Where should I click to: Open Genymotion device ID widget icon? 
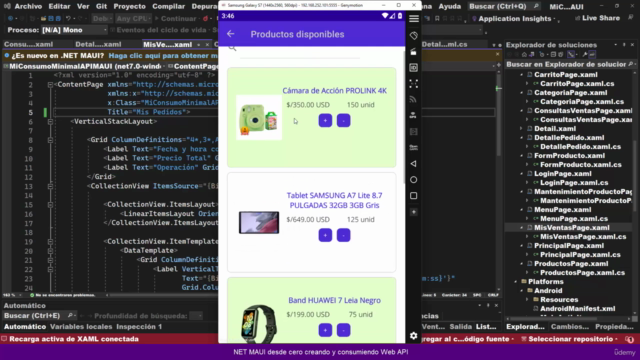(413, 67)
